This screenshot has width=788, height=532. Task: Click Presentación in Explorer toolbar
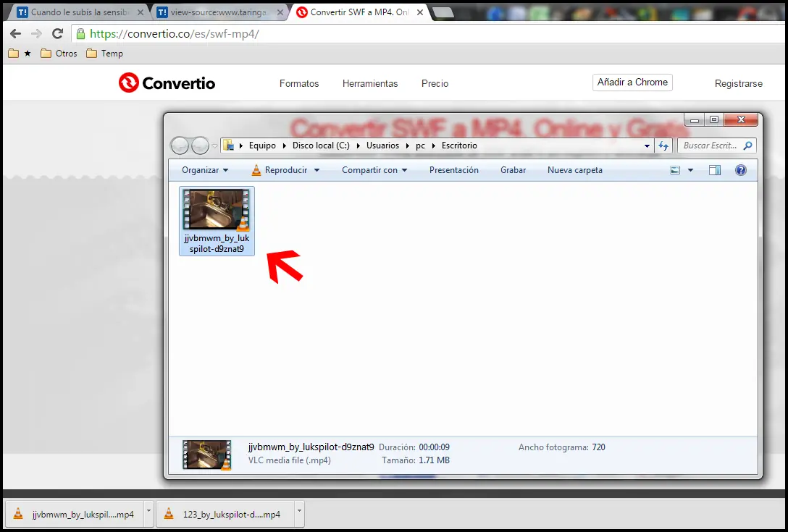tap(454, 170)
